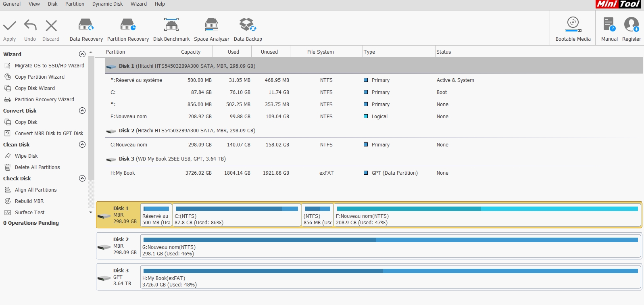
Task: Select C:(NTFS) block in disk map
Action: (237, 215)
